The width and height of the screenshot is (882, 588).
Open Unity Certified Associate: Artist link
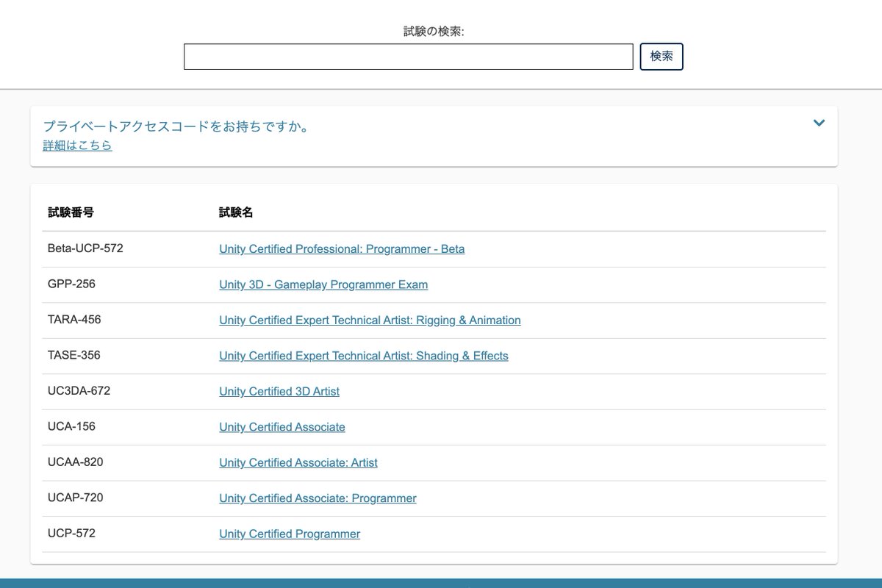pyautogui.click(x=298, y=463)
